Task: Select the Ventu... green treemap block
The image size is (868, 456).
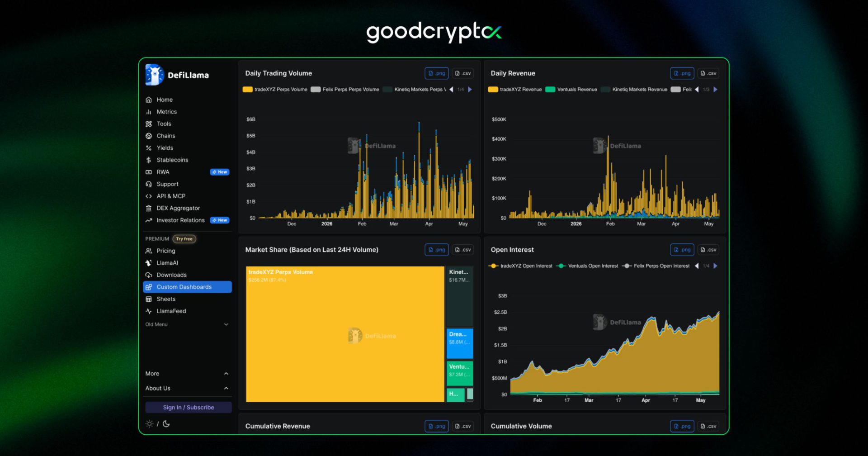Action: 460,374
